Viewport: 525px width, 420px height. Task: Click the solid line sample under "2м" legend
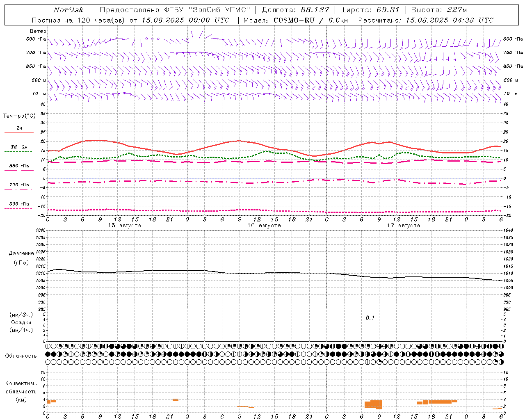(x=19, y=132)
